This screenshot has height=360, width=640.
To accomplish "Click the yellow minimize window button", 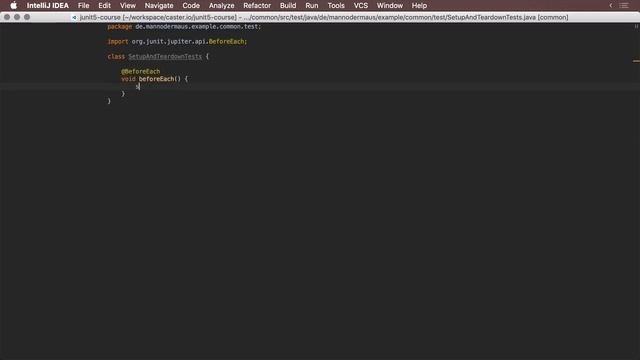I will [17, 17].
